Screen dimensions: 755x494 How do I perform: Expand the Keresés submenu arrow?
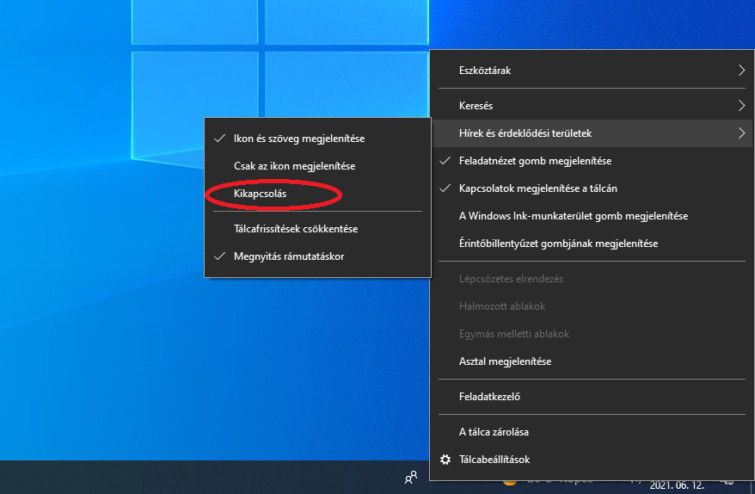(741, 105)
